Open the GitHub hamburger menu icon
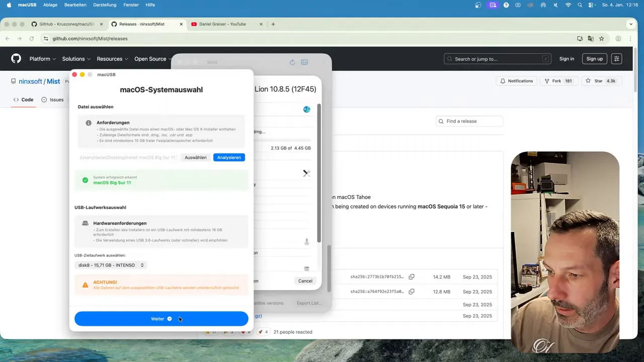This screenshot has height=362, width=644. click(616, 59)
